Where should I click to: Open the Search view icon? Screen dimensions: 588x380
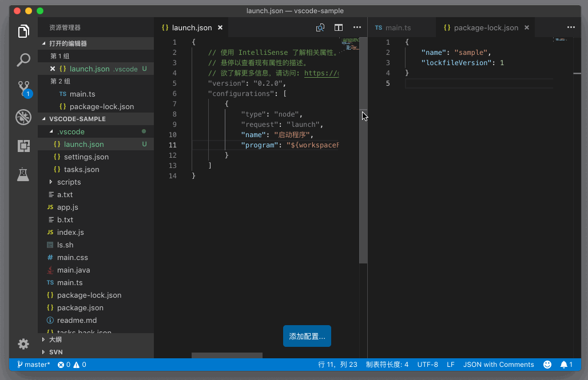pyautogui.click(x=23, y=59)
